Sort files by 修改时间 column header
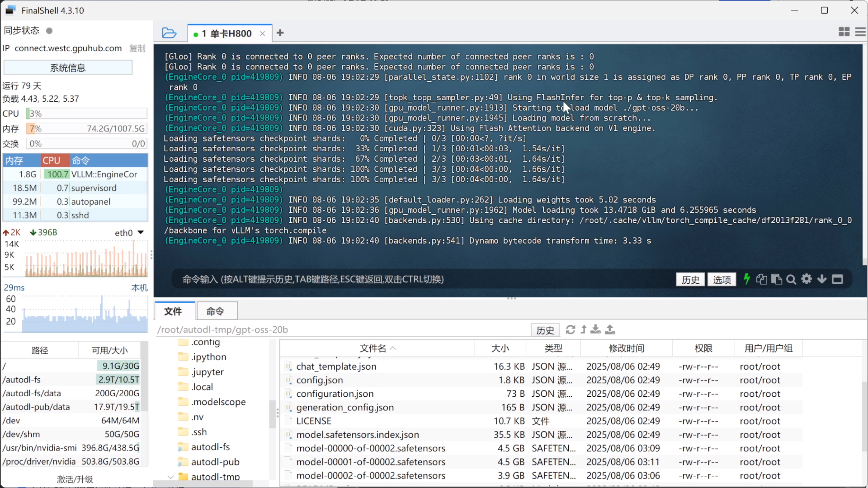The height and width of the screenshot is (488, 868). [626, 348]
